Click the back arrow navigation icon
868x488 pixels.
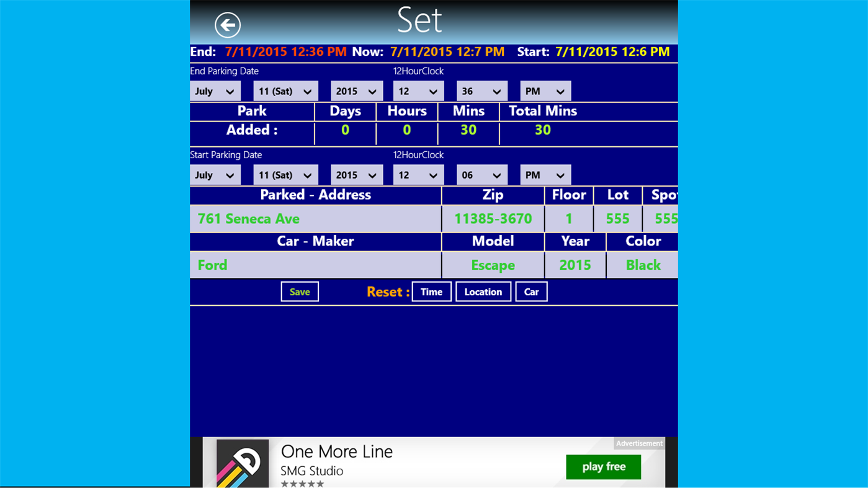[x=227, y=24]
